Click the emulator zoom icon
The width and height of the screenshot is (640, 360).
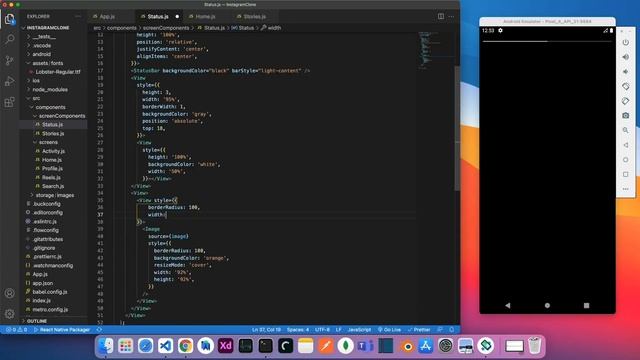point(625,131)
